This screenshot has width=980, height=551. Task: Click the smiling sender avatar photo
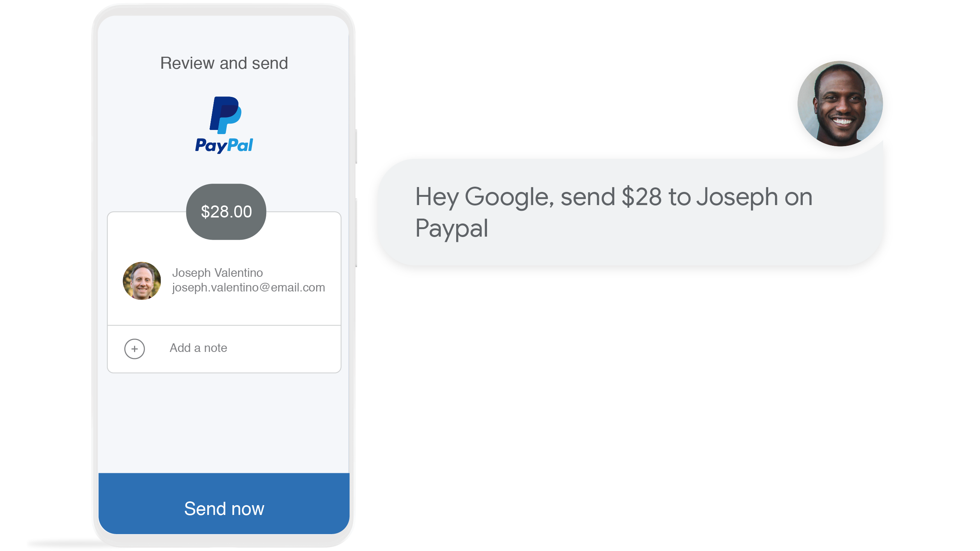click(840, 104)
